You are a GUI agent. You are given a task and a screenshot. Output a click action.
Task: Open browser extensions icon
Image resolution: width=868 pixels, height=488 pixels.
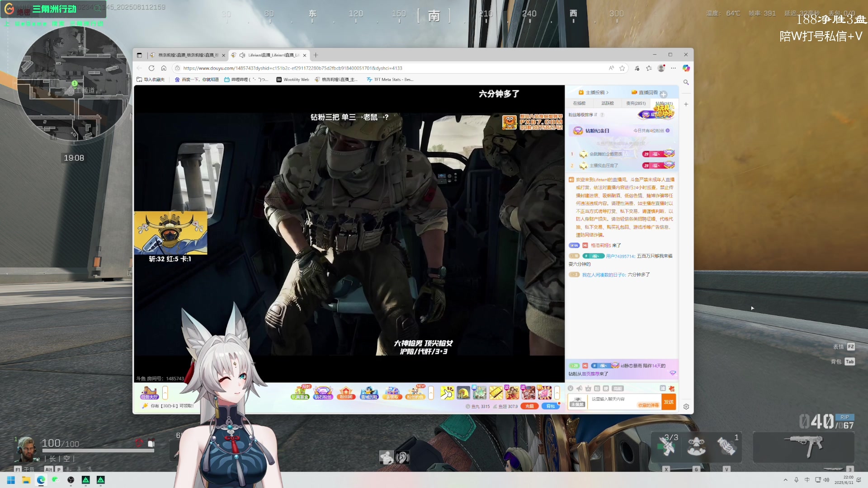click(637, 68)
